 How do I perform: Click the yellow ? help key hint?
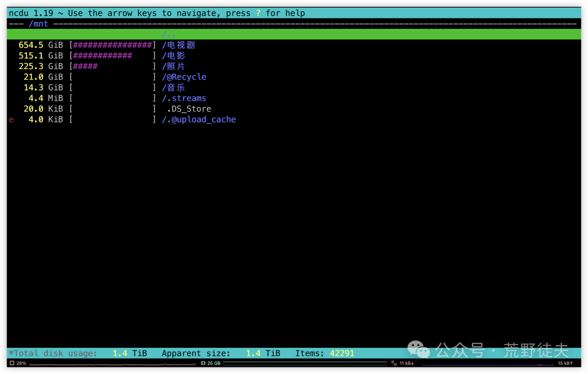258,13
